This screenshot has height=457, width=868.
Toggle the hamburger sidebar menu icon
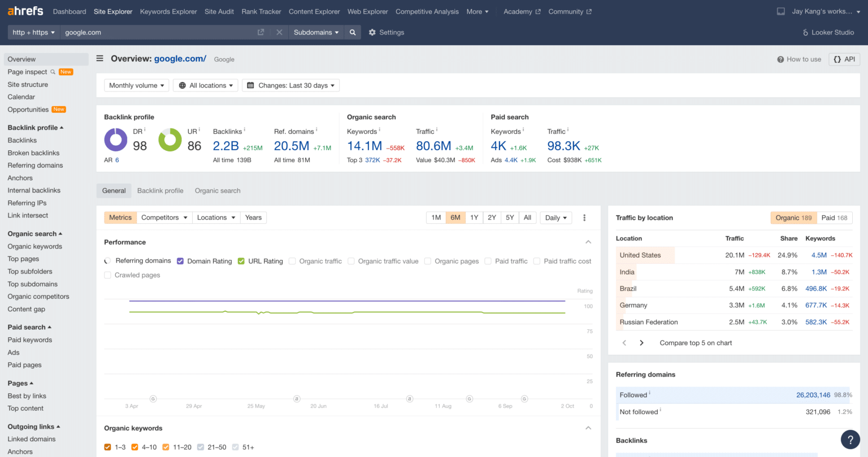(x=100, y=58)
